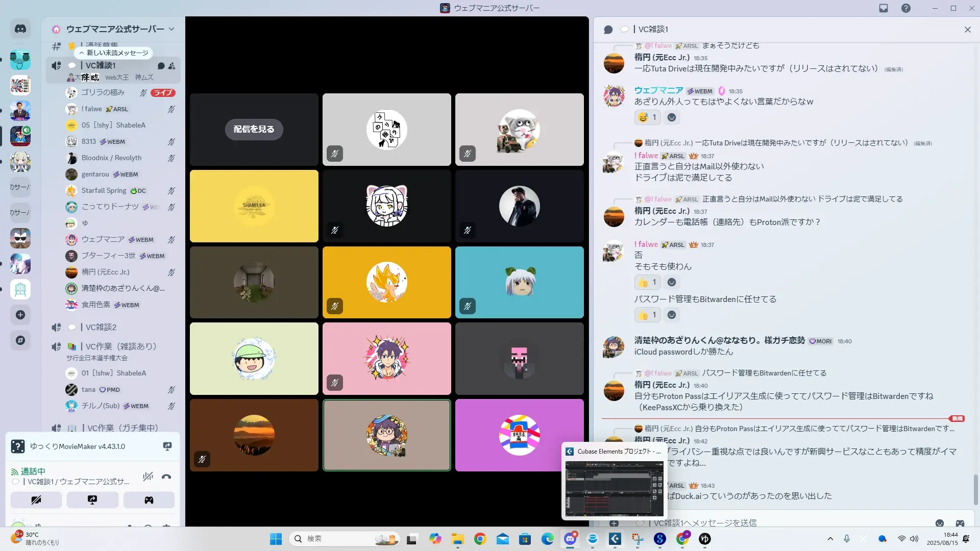
Task: Open the threads icon in chat header
Action: 608,30
